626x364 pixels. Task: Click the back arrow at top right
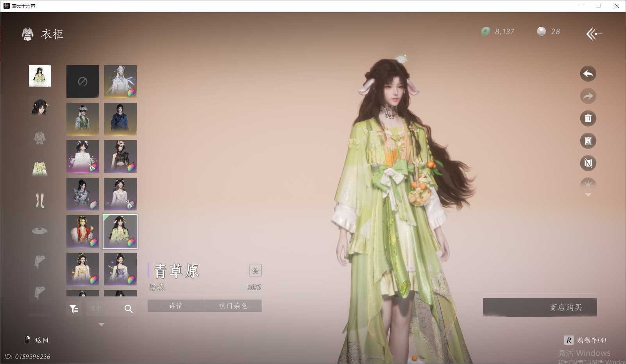tap(594, 34)
